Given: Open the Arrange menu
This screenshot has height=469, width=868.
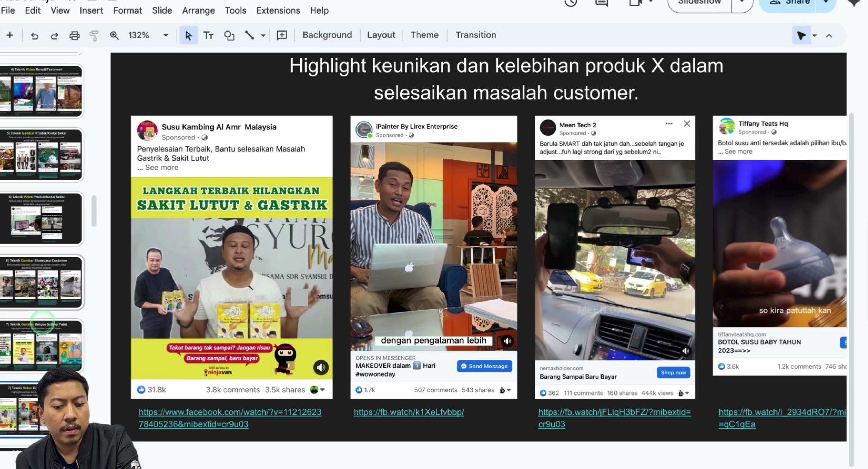Looking at the screenshot, I should pyautogui.click(x=198, y=10).
